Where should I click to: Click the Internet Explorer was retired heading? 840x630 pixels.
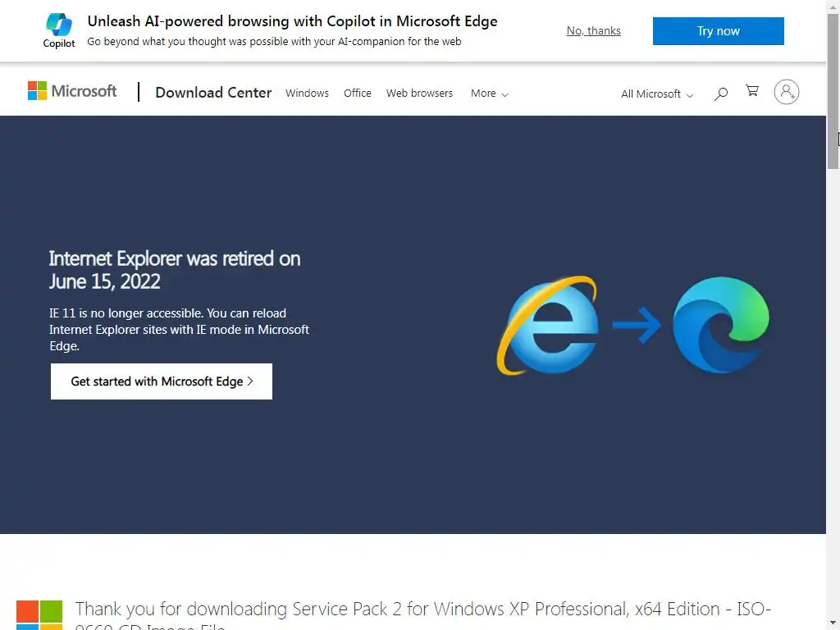tap(175, 270)
